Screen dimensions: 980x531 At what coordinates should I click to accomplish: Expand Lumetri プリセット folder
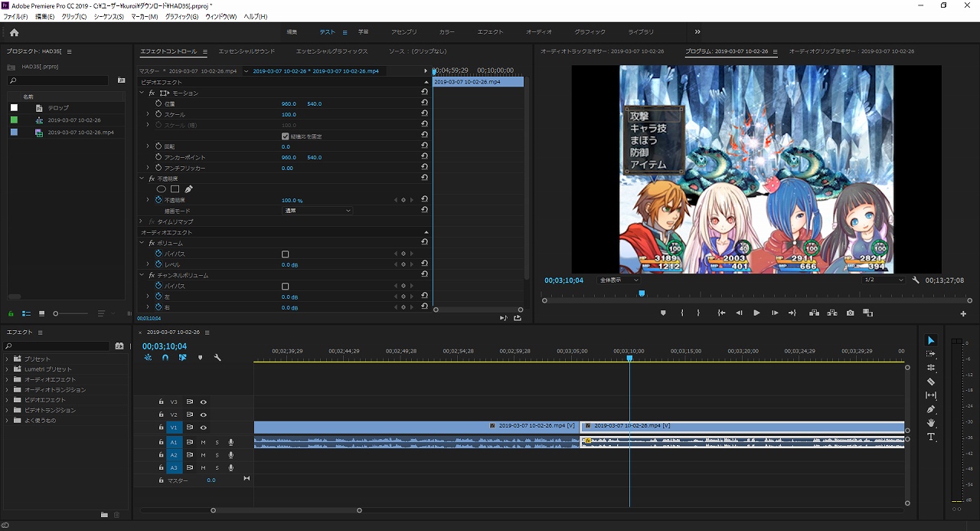click(x=8, y=369)
